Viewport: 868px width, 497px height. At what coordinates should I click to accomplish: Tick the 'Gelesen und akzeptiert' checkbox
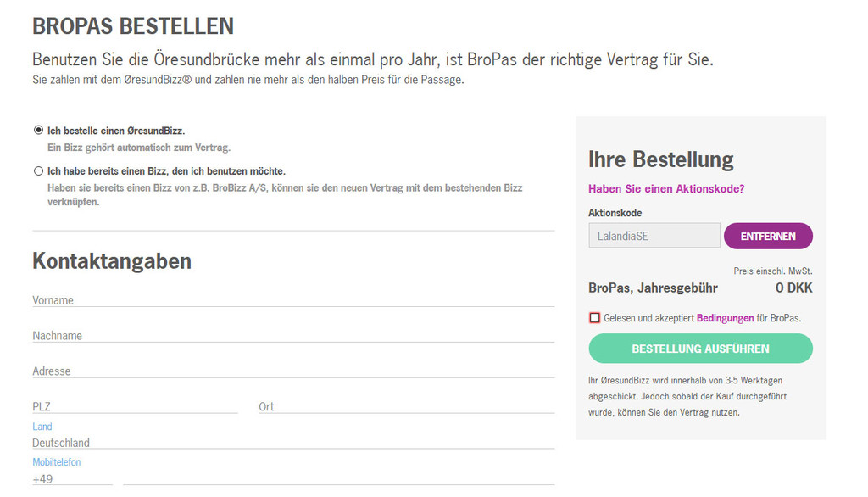(594, 317)
